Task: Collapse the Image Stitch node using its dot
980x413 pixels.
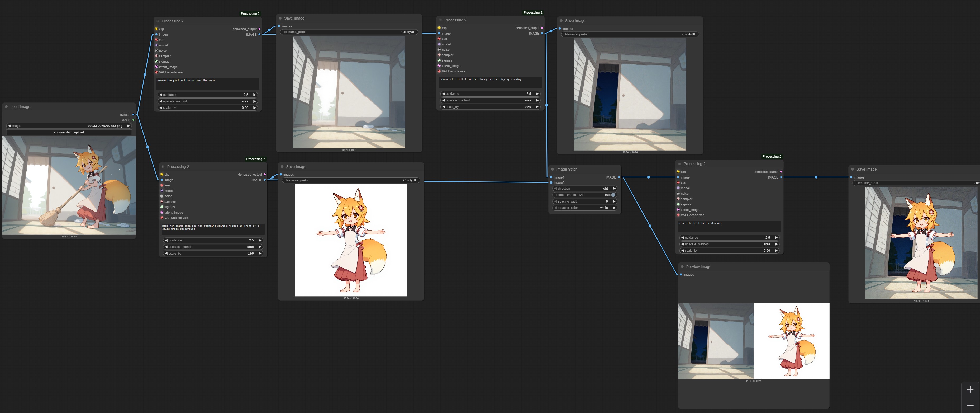Action: point(552,169)
